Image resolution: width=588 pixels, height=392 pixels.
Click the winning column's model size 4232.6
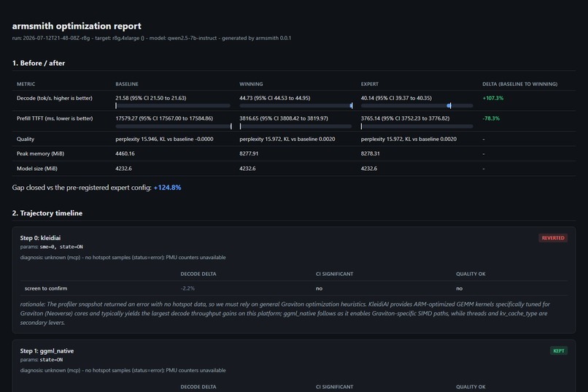coord(247,169)
